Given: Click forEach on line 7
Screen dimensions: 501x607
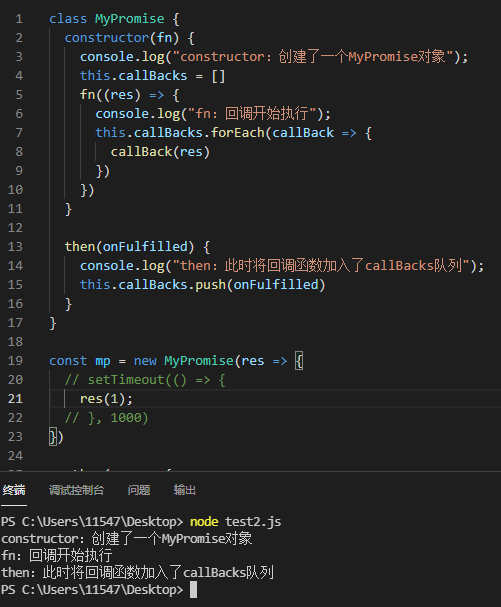Looking at the screenshot, I should pyautogui.click(x=237, y=132).
